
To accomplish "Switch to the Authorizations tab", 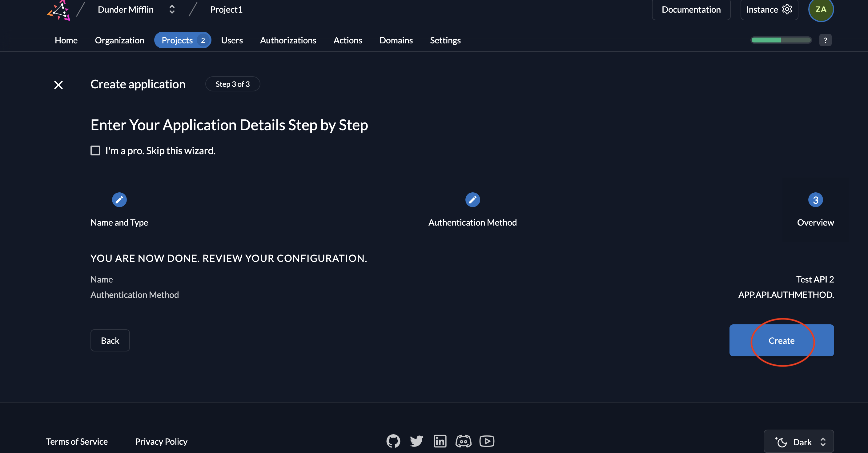I will (x=288, y=40).
